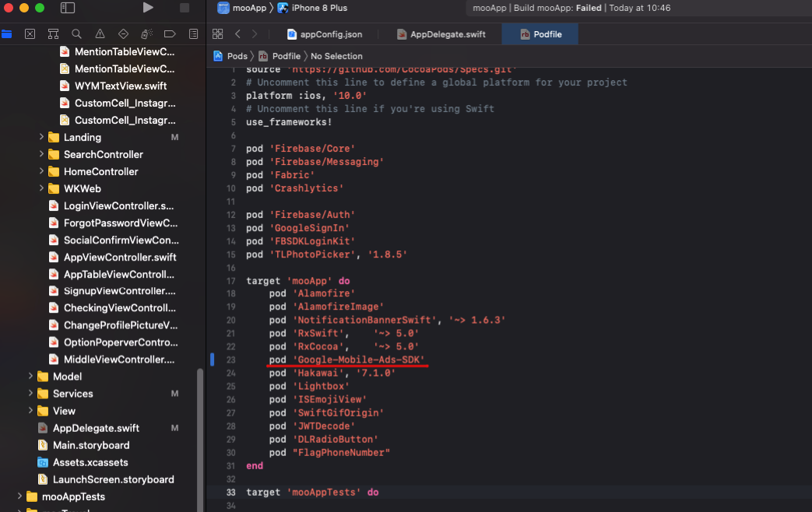The height and width of the screenshot is (512, 812).
Task: View the Build mooApp Failed status
Action: tap(571, 8)
